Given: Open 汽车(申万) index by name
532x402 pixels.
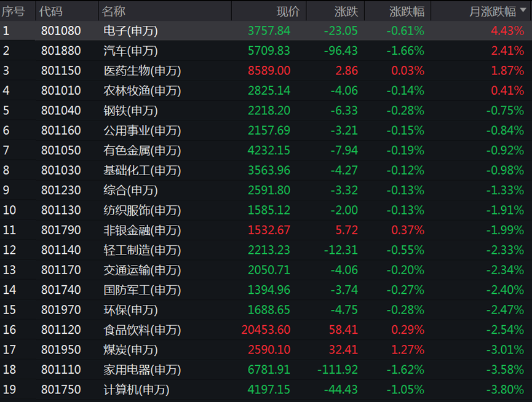Looking at the screenshot, I should click(x=130, y=51).
